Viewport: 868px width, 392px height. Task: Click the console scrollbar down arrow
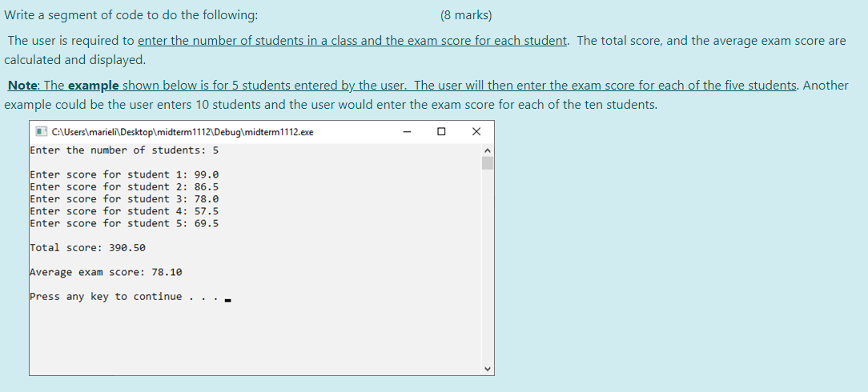pyautogui.click(x=487, y=369)
